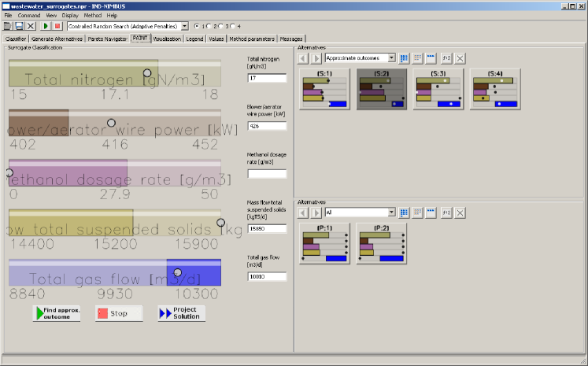Select the S:3 alternative thumbnail
This screenshot has width=588, height=366.
click(x=438, y=89)
